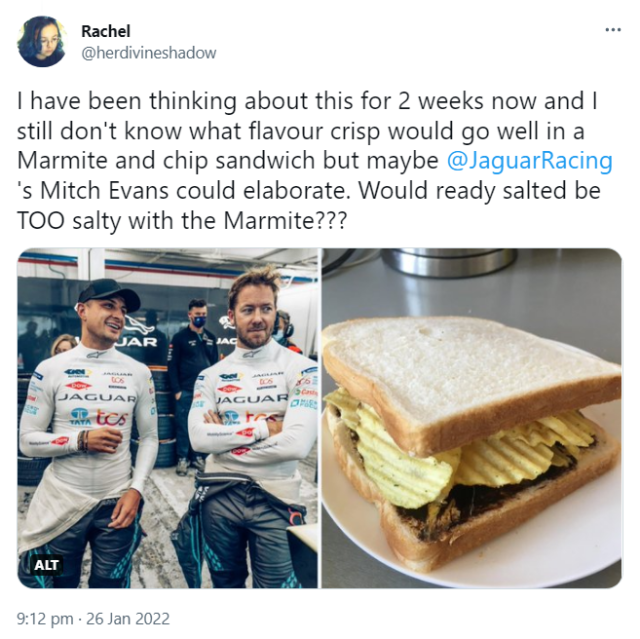This screenshot has width=640, height=639.
Task: Click the Tata TCS logo on the left driver's suit
Action: [x=99, y=417]
